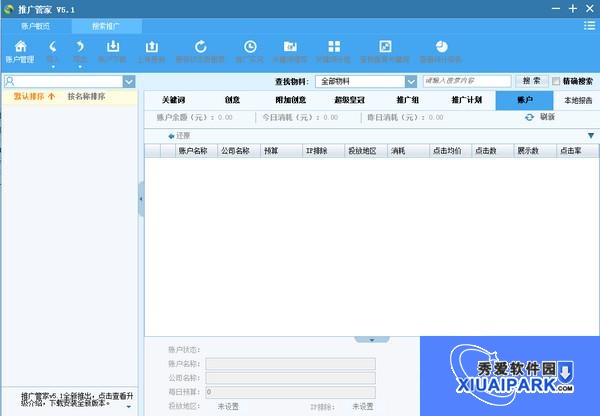Click the 展示数 column header
This screenshot has width=600, height=416.
tap(535, 151)
